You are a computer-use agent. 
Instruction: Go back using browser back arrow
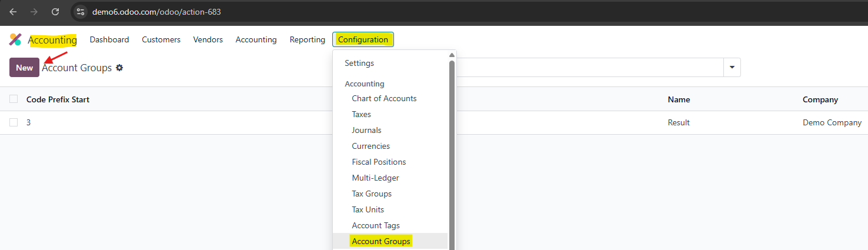pyautogui.click(x=13, y=12)
